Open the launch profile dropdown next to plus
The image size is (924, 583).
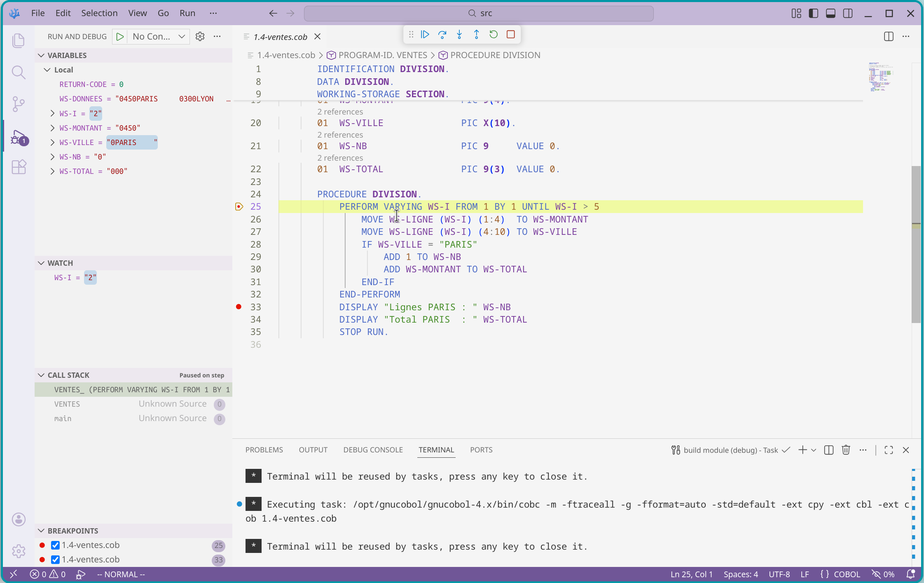coord(814,450)
